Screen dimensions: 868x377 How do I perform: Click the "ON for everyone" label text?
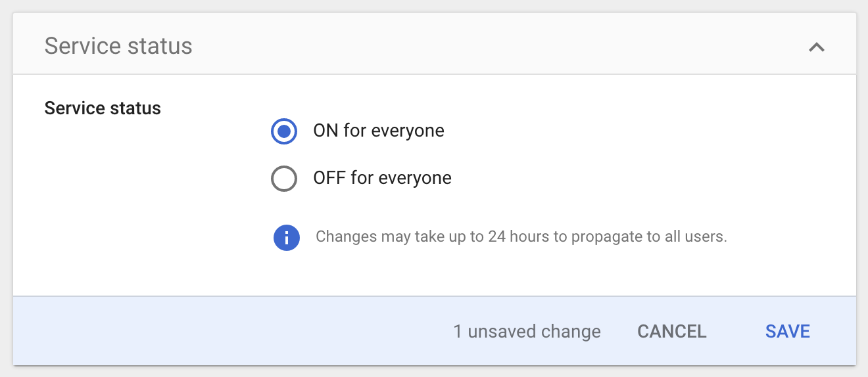[379, 131]
